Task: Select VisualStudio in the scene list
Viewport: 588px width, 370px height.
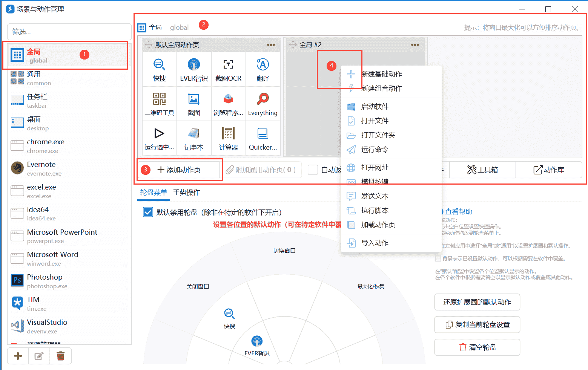Action: [69, 326]
